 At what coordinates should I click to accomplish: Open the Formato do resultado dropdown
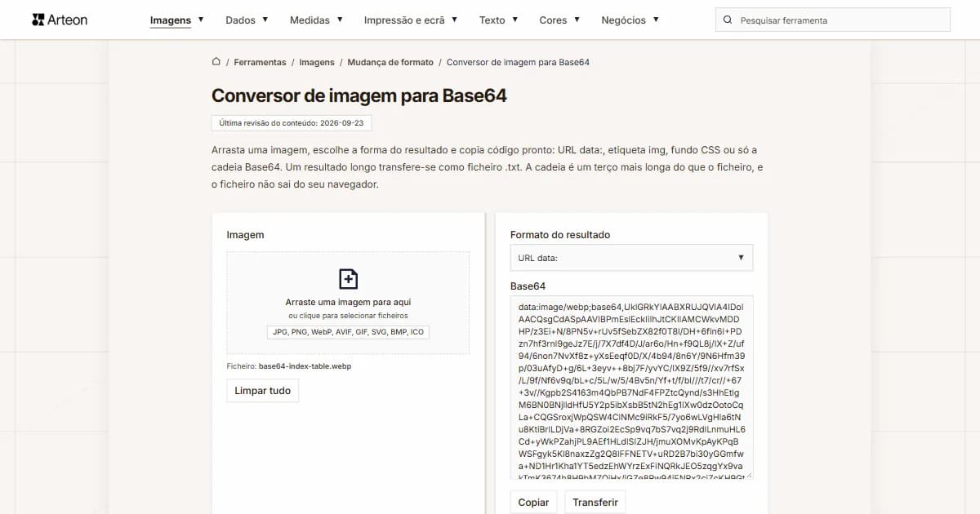[x=631, y=258]
